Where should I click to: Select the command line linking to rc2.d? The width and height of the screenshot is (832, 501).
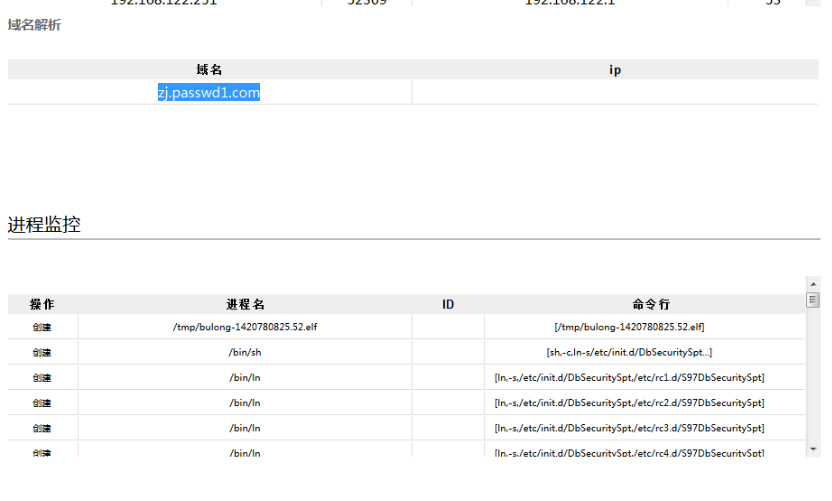tap(629, 403)
